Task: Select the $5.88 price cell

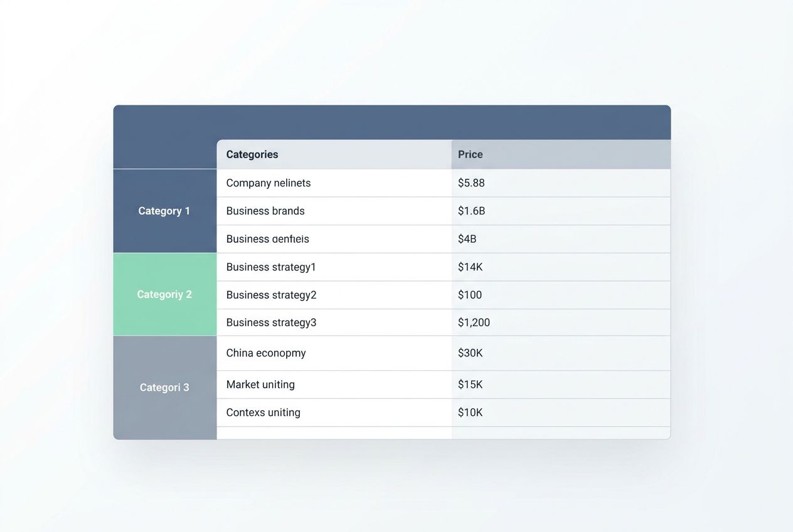Action: [471, 183]
